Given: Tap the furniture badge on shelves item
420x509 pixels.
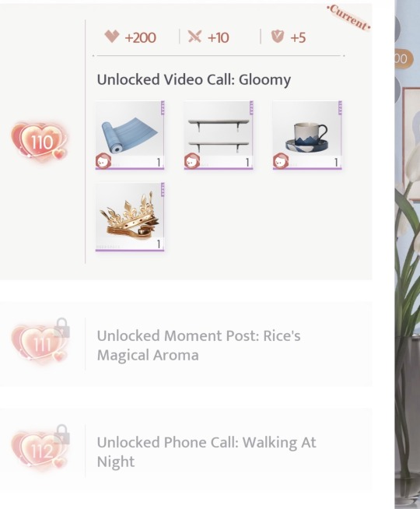Looking at the screenshot, I should [192, 161].
